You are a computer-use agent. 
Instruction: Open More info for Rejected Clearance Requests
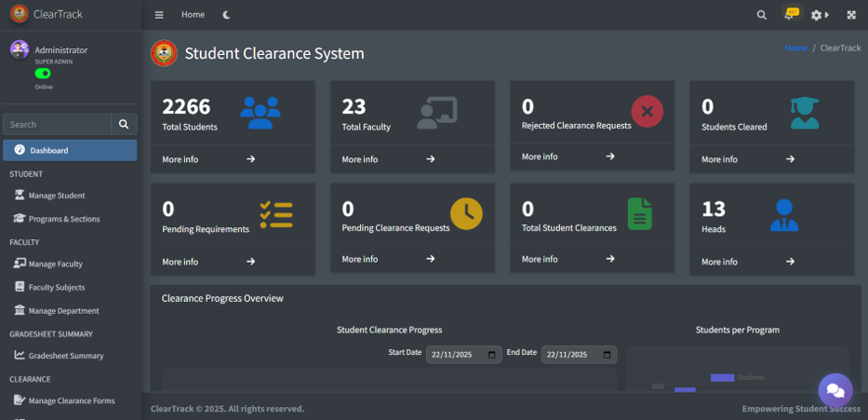pos(593,156)
